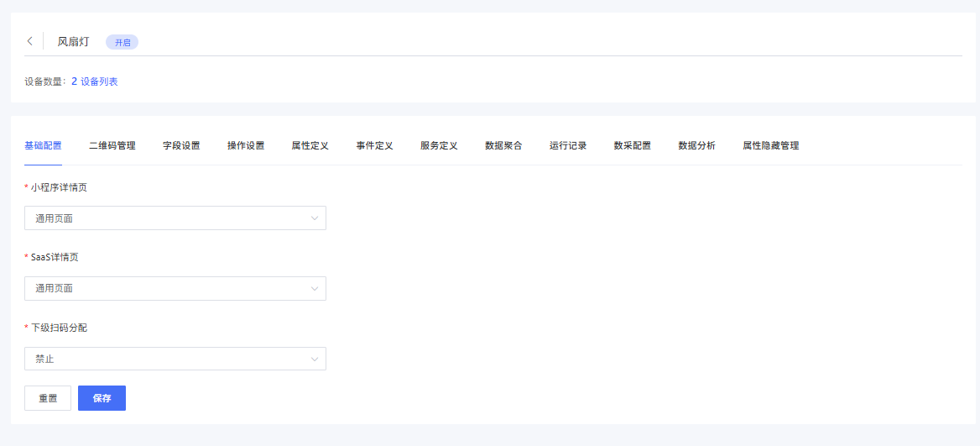
Task: Click the 开启 status badge
Action: (x=122, y=42)
